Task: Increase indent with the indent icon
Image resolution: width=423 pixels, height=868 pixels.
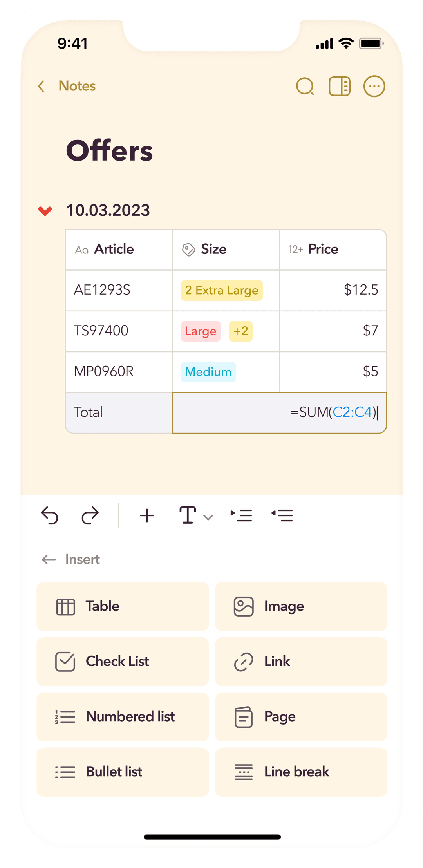Action: [241, 515]
